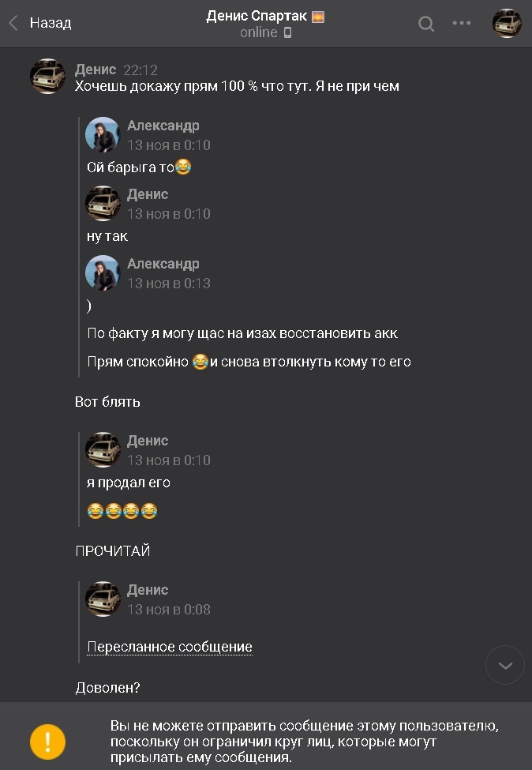Open the three-dot more options menu
The width and height of the screenshot is (532, 770).
tap(461, 23)
